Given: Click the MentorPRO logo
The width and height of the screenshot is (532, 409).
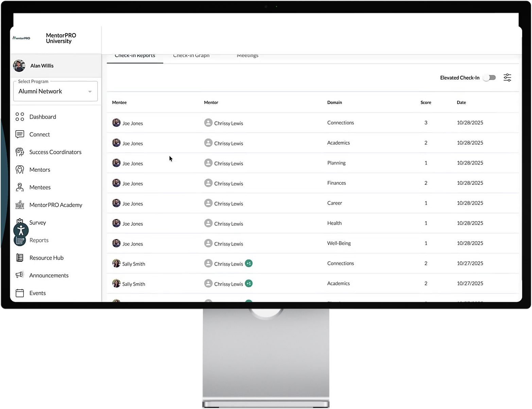Looking at the screenshot, I should click(x=21, y=38).
